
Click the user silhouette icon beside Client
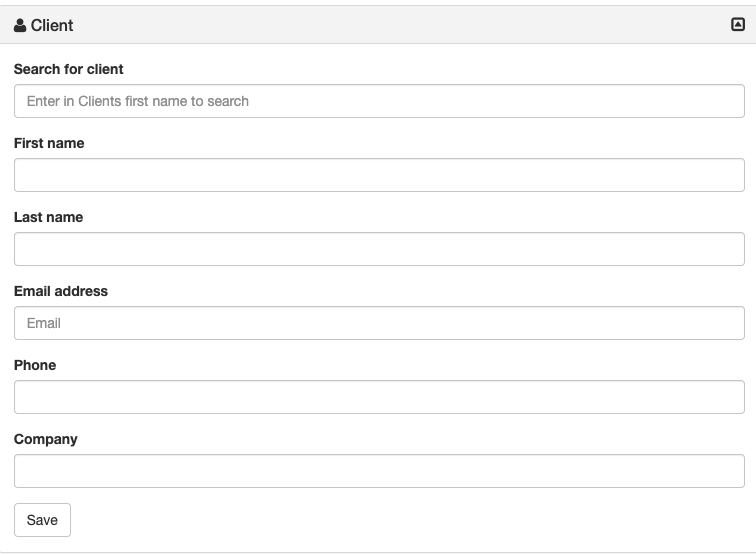click(20, 25)
